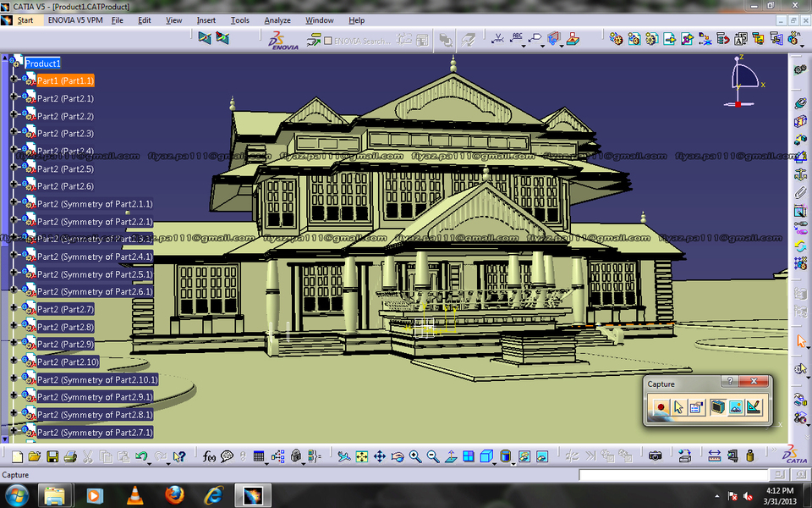The height and width of the screenshot is (508, 812).
Task: Open the render style dropdown arrow
Action: pyautogui.click(x=513, y=464)
